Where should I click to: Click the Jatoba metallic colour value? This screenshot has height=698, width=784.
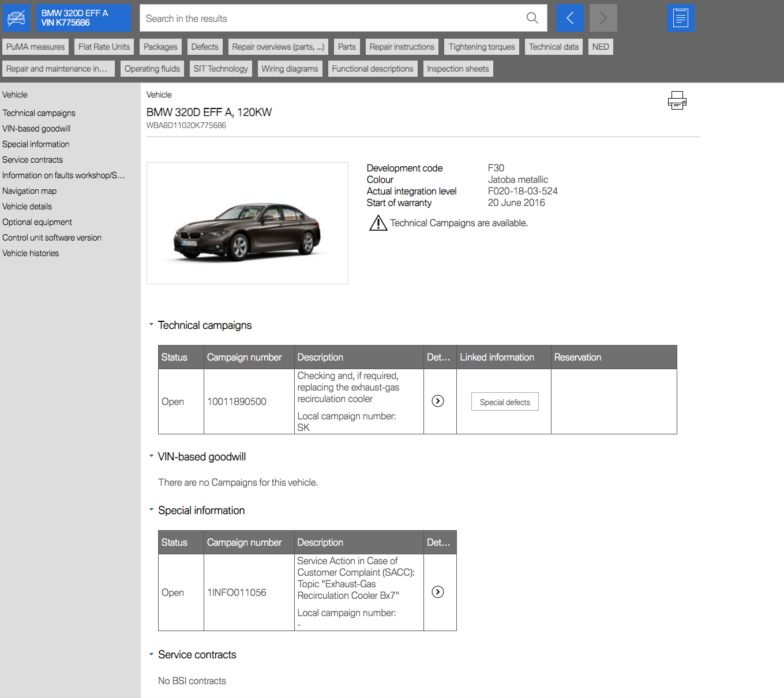point(518,179)
